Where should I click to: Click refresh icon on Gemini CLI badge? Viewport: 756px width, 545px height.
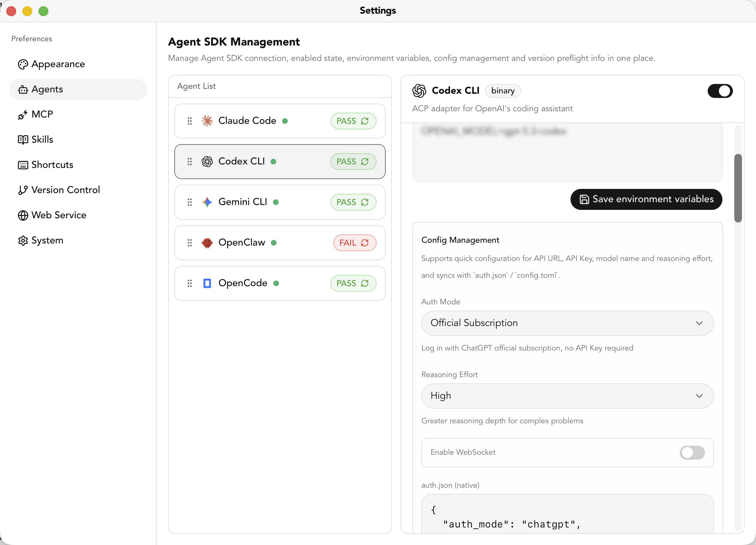pyautogui.click(x=365, y=202)
